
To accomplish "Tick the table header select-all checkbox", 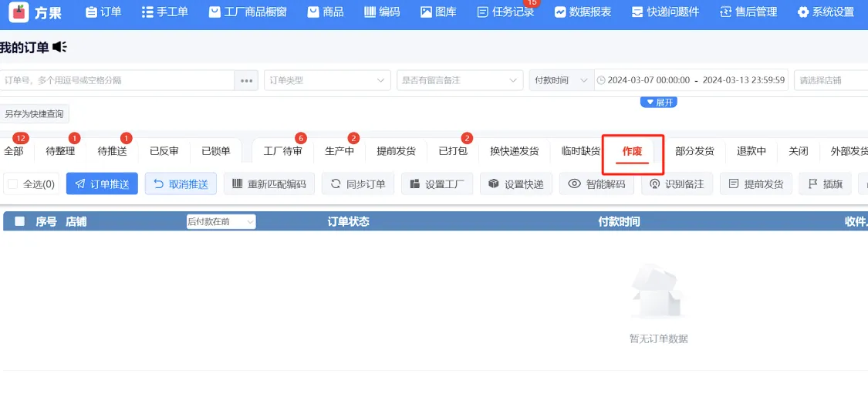I will click(20, 221).
